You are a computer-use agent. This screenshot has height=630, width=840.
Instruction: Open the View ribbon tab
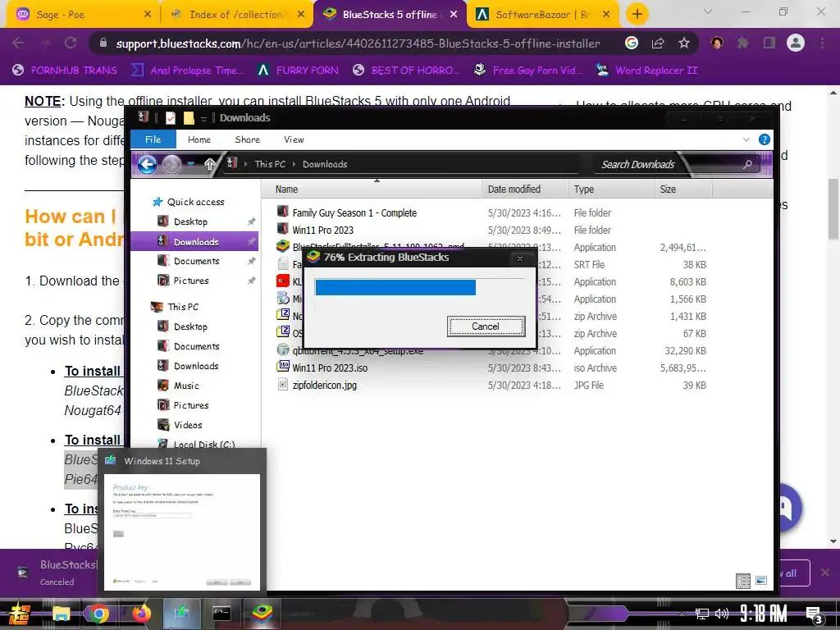pyautogui.click(x=294, y=139)
